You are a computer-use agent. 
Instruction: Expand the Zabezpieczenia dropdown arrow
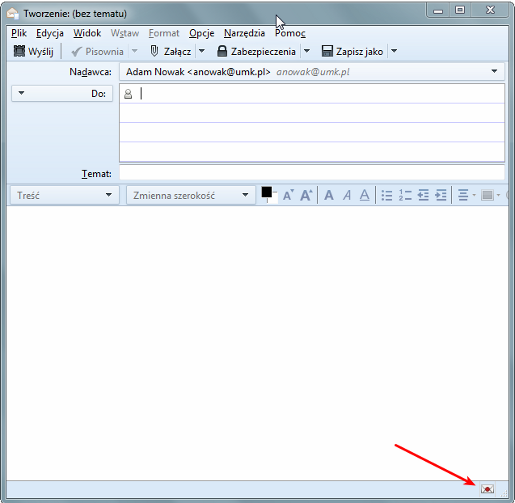click(x=307, y=51)
